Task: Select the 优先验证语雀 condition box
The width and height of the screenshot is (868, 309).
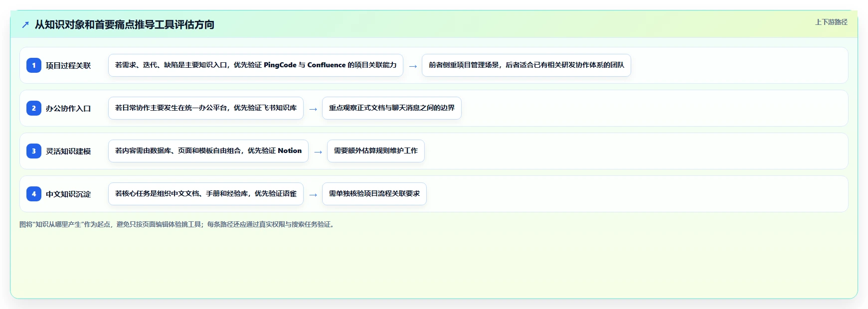Action: (x=206, y=194)
